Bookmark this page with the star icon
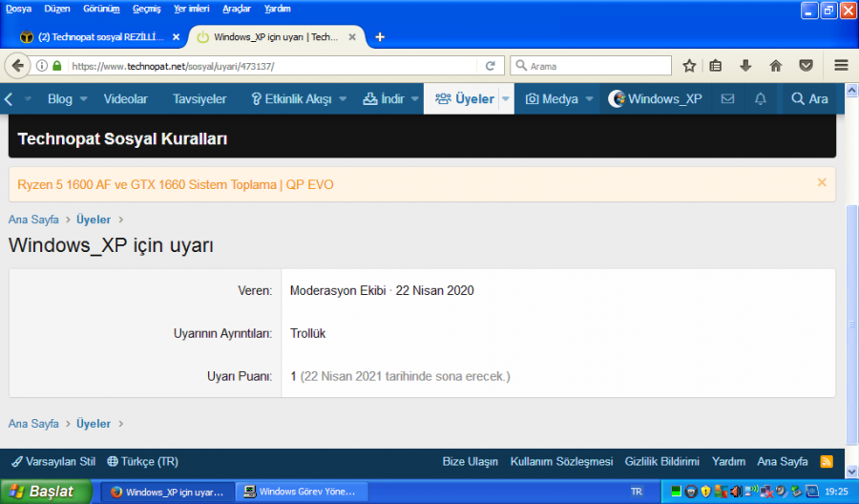859x504 pixels. click(689, 66)
